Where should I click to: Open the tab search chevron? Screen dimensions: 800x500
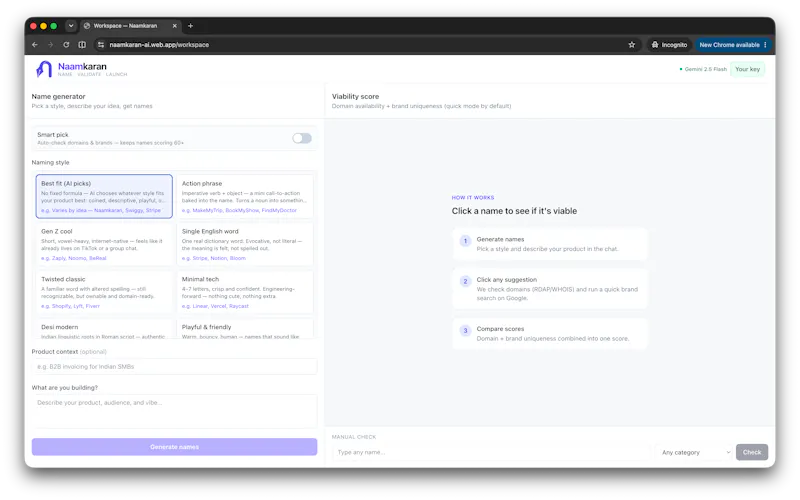pos(71,26)
